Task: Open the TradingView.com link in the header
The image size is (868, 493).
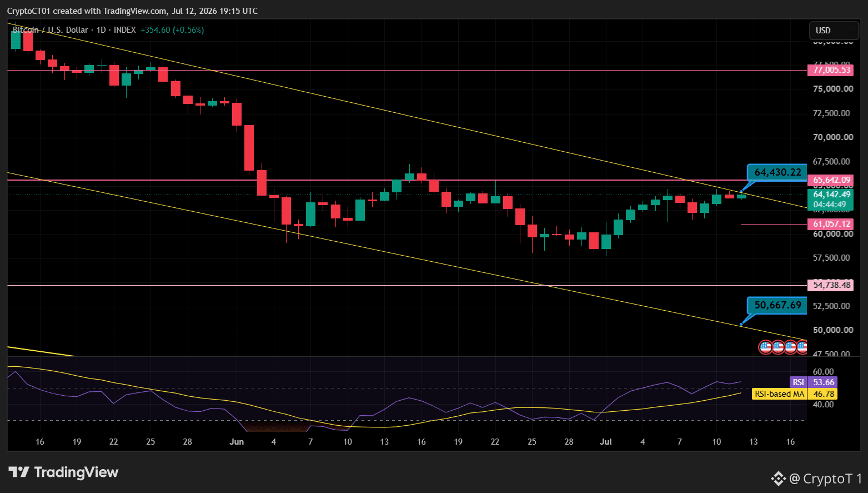Action: tap(135, 11)
